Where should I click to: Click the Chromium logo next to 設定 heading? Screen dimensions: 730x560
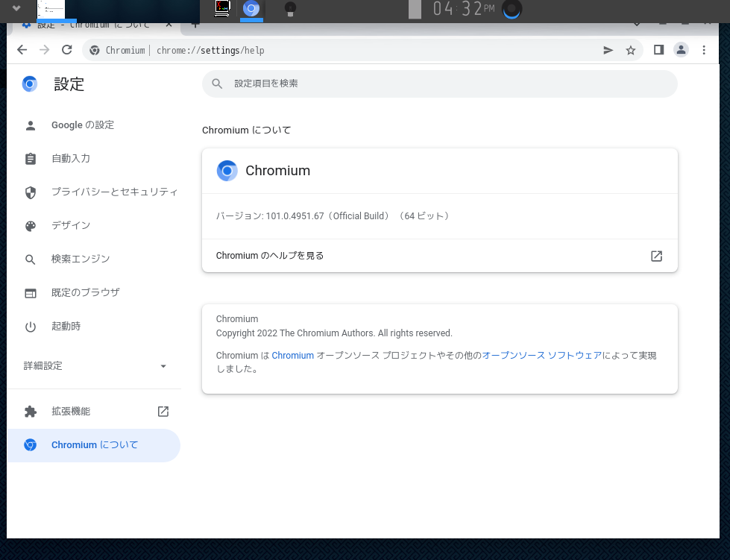pyautogui.click(x=30, y=84)
